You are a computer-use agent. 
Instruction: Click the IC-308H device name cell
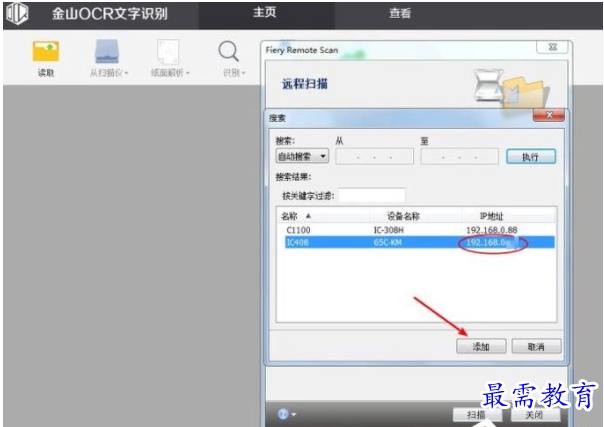389,230
